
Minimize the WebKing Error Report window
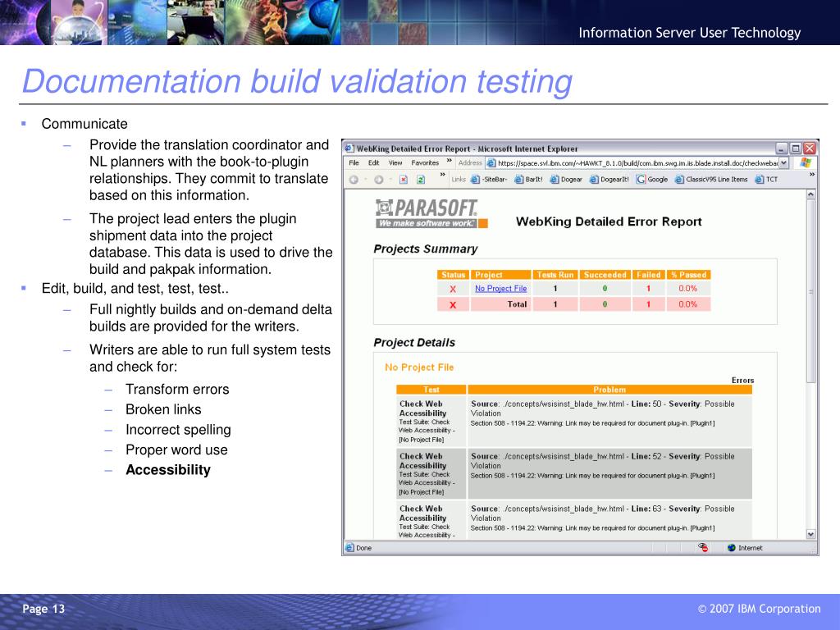click(782, 148)
